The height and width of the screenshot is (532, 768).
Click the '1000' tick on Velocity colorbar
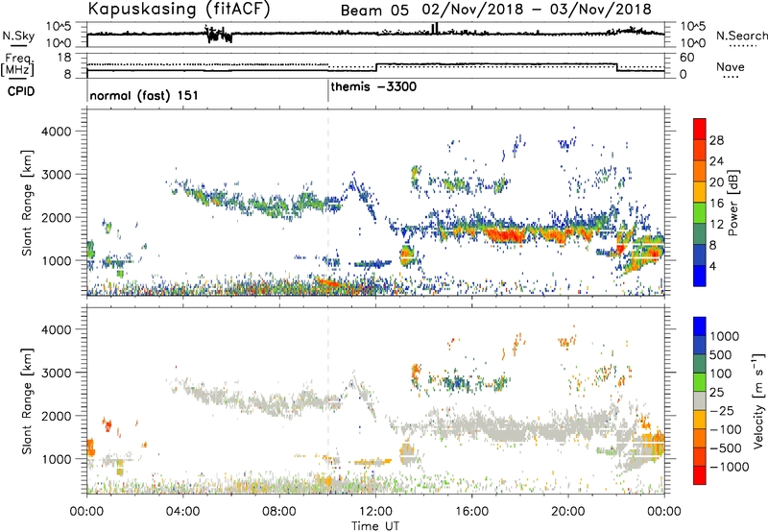(724, 336)
